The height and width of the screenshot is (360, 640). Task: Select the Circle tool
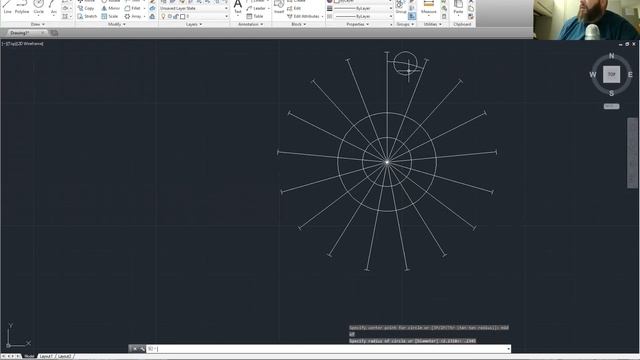(x=38, y=7)
